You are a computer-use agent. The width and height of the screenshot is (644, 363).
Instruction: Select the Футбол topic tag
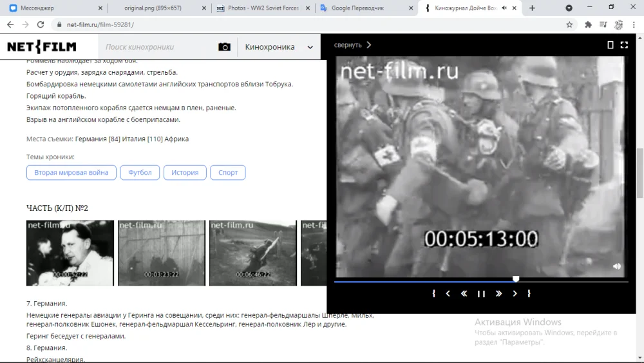click(x=140, y=173)
